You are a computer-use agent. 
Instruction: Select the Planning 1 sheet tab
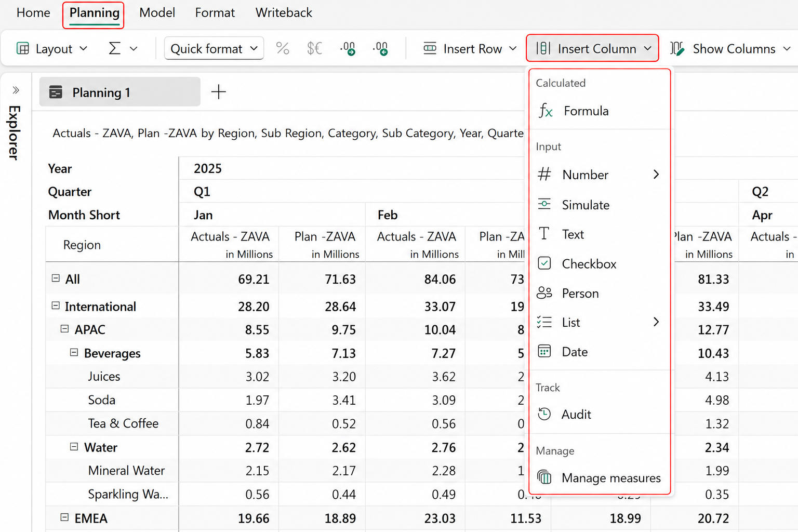point(119,92)
